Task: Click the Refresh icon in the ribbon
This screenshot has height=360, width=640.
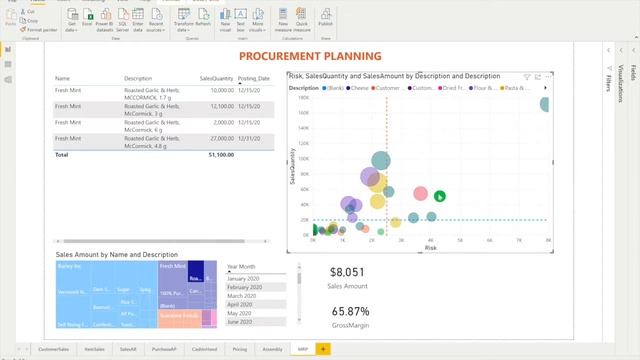Action: click(203, 18)
